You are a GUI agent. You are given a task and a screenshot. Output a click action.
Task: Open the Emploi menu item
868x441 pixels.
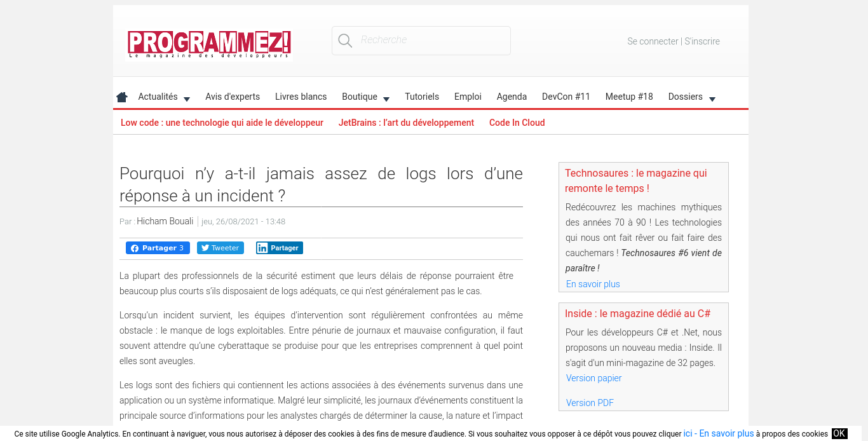(468, 97)
